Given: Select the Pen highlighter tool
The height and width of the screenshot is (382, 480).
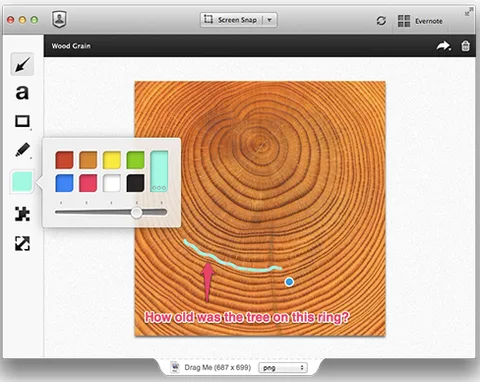Looking at the screenshot, I should pyautogui.click(x=22, y=150).
